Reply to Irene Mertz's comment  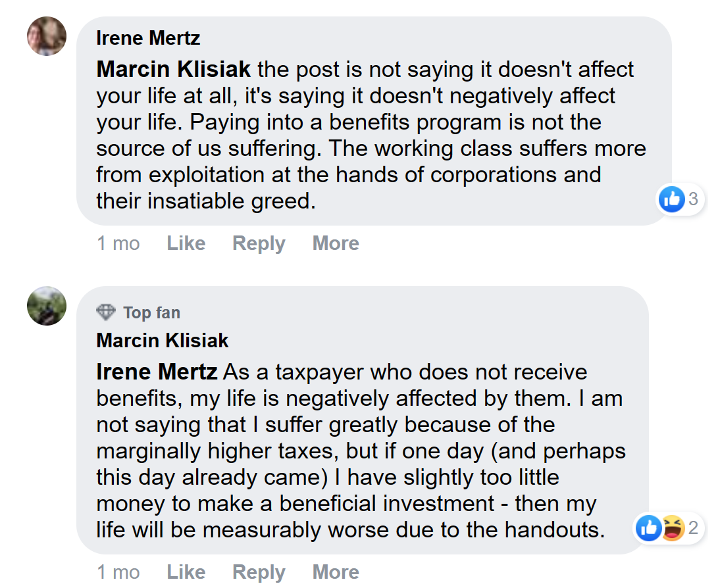[258, 243]
